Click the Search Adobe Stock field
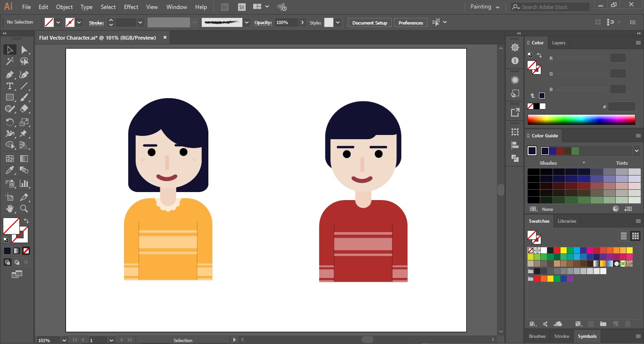 [549, 7]
